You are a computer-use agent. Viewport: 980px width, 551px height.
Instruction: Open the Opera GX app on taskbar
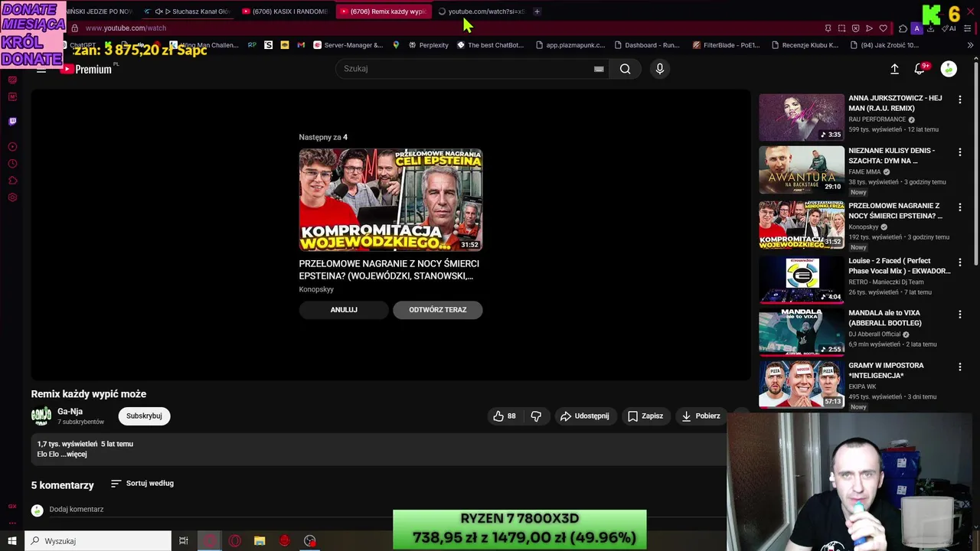pos(209,541)
